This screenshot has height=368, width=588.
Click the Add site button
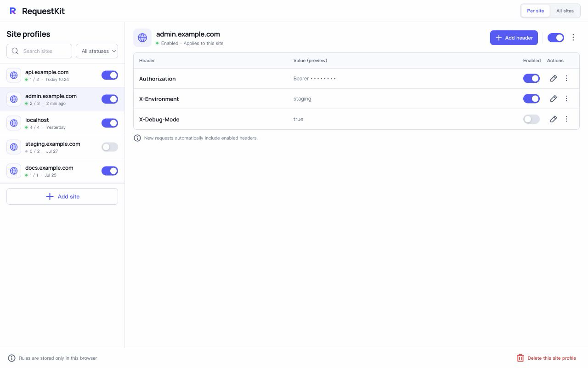coord(62,196)
